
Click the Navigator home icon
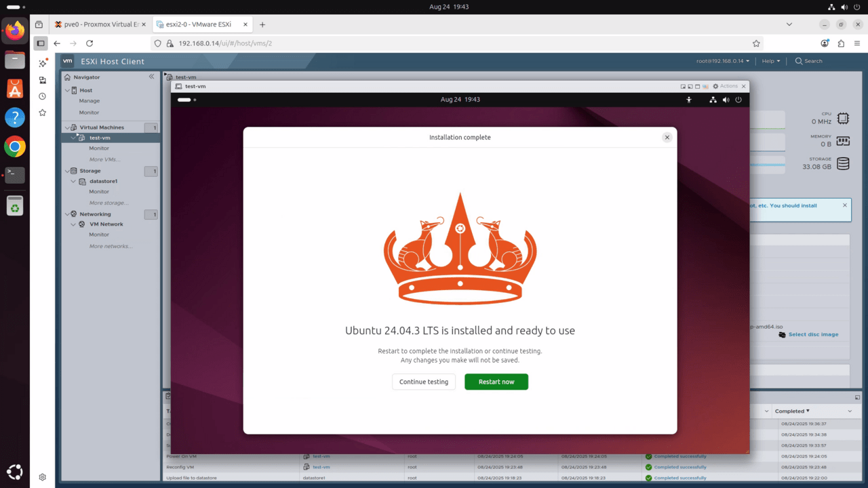(x=67, y=77)
